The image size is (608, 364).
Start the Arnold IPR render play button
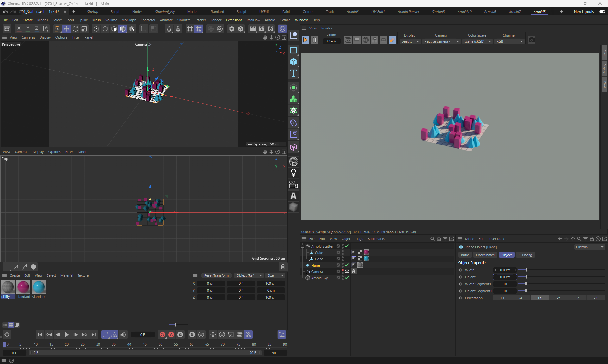coord(305,40)
